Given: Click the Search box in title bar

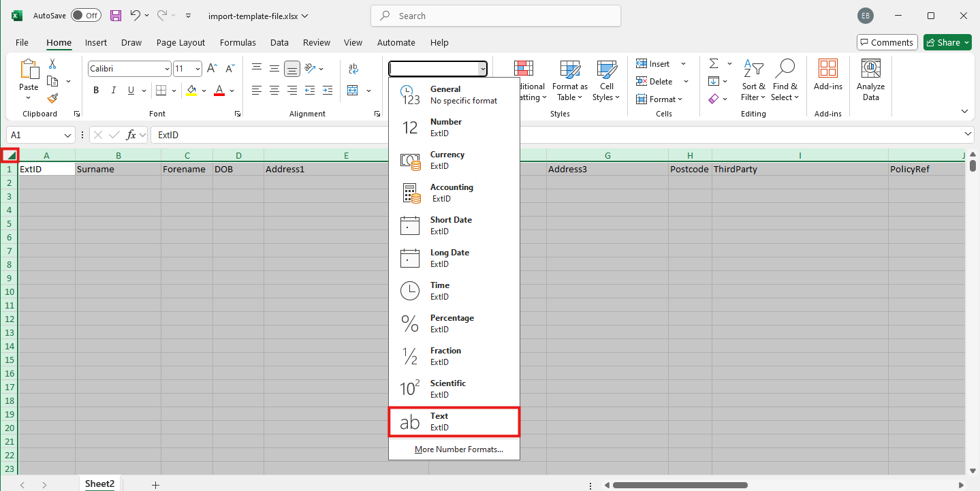Looking at the screenshot, I should (496, 16).
